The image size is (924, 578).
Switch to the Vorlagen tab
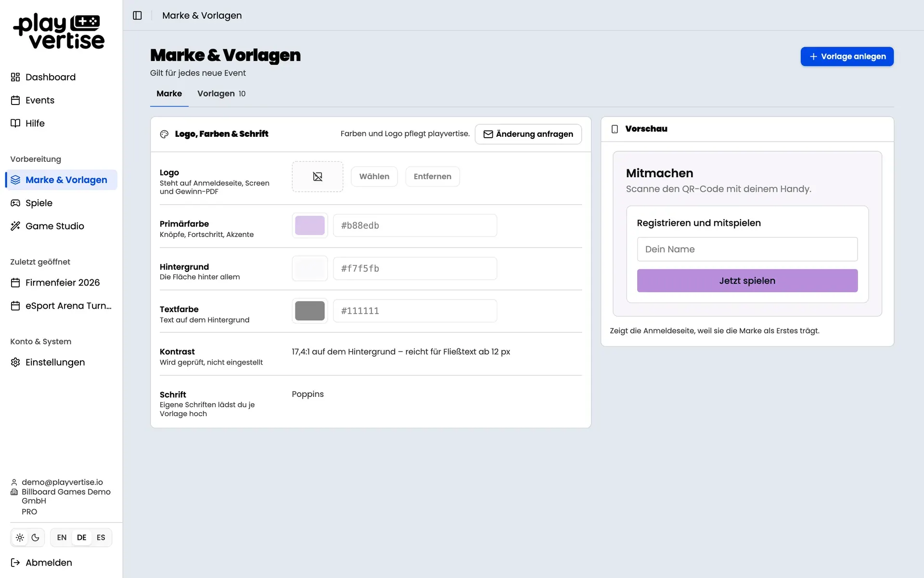[221, 93]
